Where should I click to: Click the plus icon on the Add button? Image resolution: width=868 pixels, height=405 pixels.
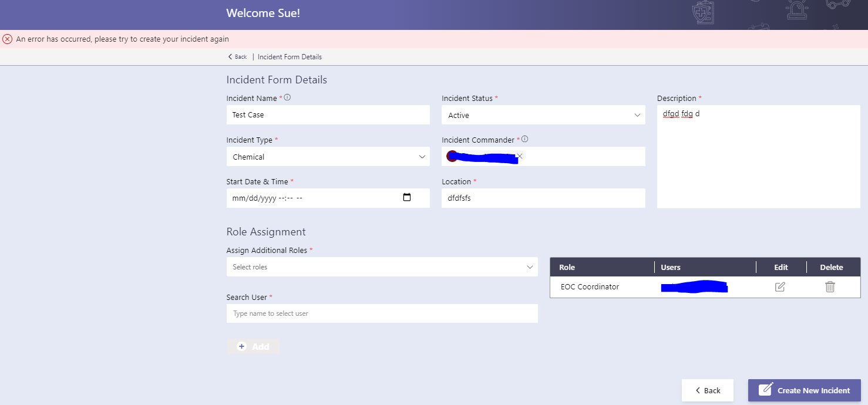click(241, 346)
